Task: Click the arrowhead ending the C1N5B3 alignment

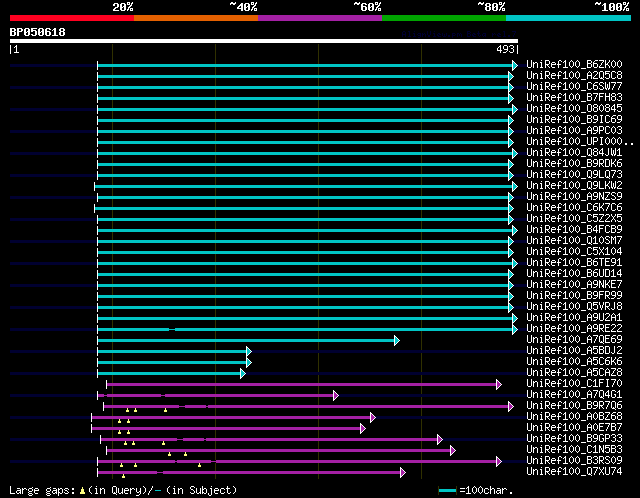Action: coord(453,451)
